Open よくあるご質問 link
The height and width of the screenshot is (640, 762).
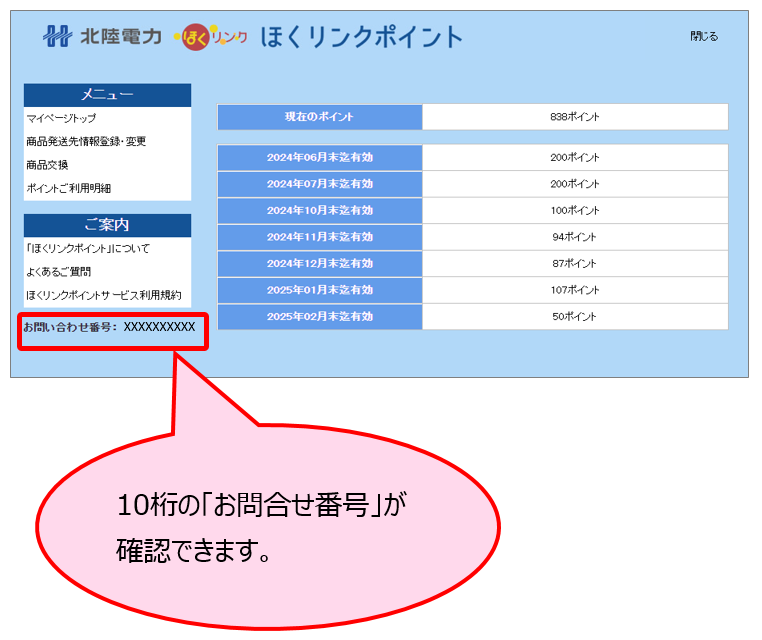coord(58,272)
